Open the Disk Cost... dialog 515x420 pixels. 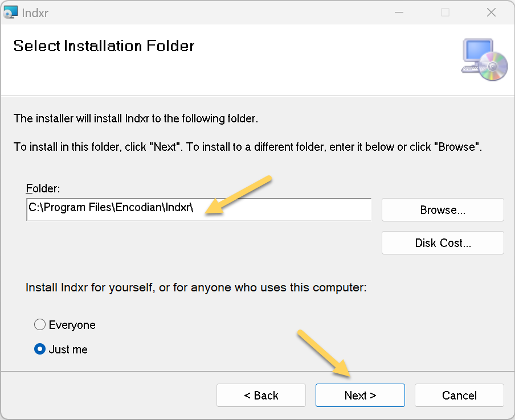point(443,243)
